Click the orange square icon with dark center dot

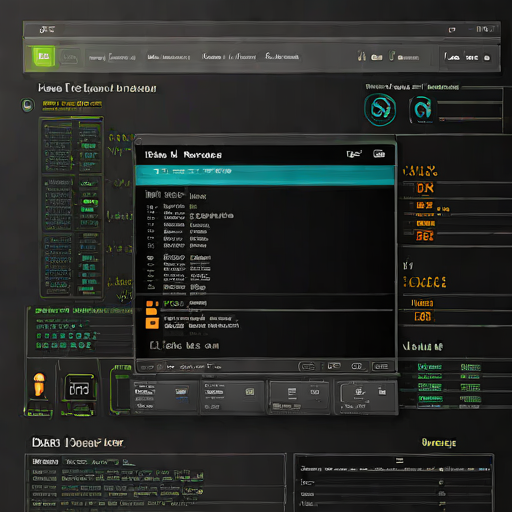(x=152, y=323)
